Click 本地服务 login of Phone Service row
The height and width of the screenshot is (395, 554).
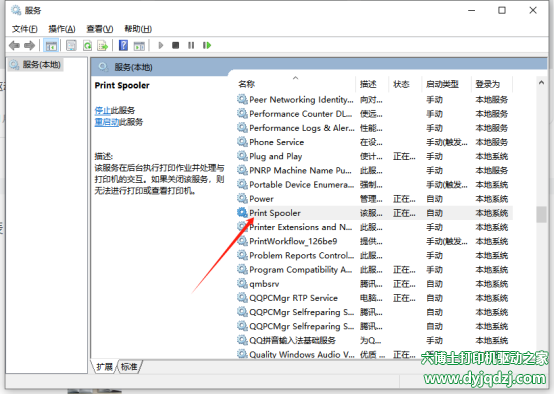491,142
